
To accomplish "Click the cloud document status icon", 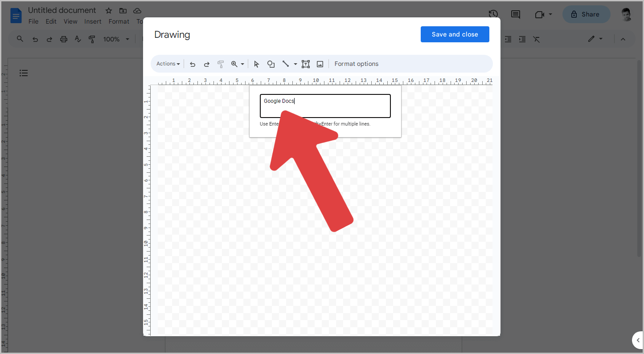I will point(137,11).
